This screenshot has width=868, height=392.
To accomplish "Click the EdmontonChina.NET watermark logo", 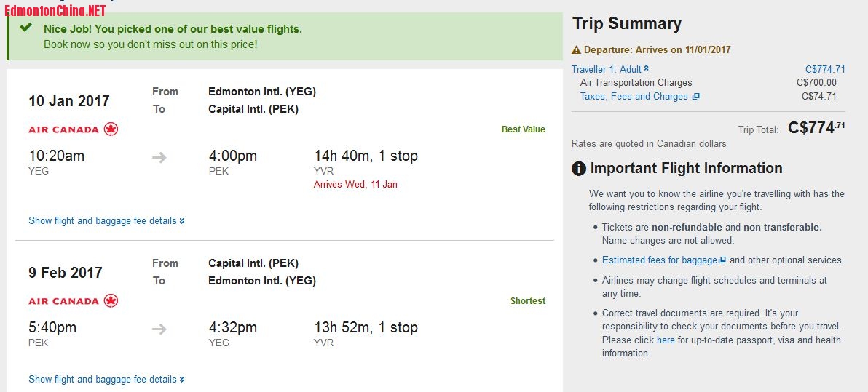I will tap(55, 10).
